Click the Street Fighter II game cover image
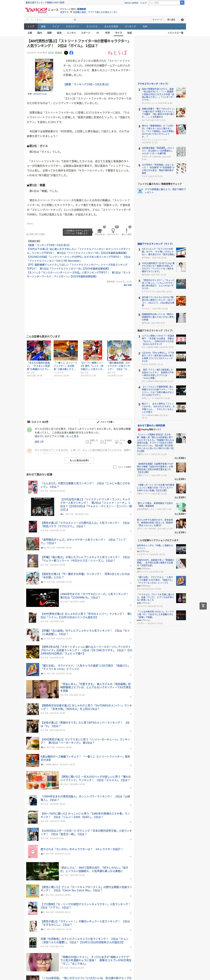Image resolution: width=210 pixels, height=980 pixels. point(44,75)
